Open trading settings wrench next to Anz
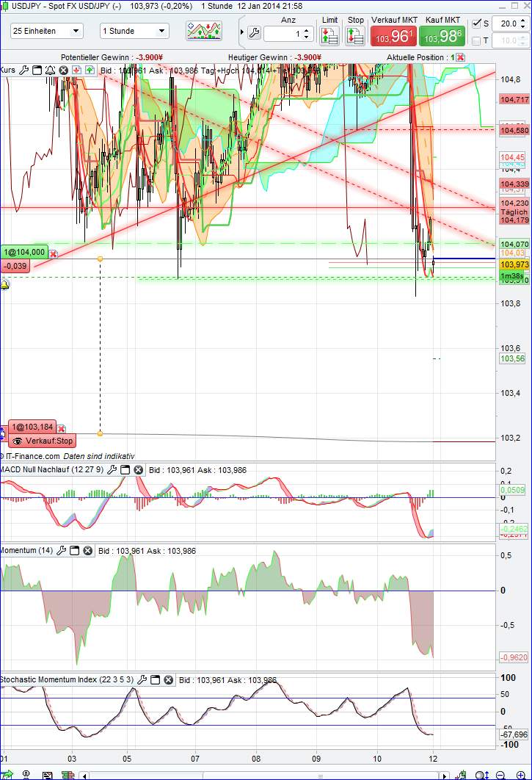The height and width of the screenshot is (780, 532). [254, 33]
